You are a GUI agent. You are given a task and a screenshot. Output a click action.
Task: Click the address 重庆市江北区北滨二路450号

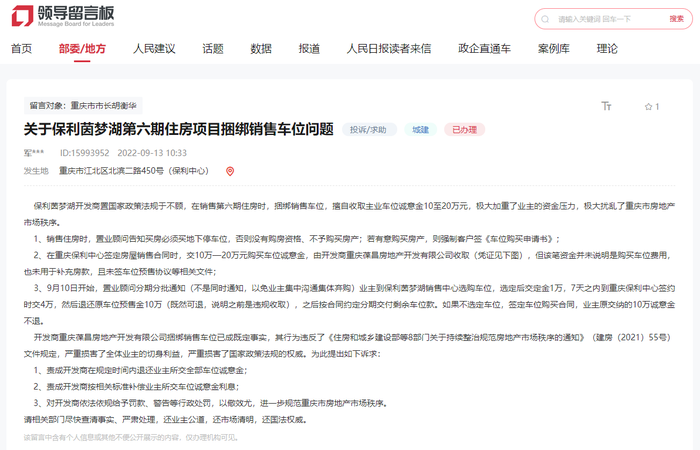[133, 171]
